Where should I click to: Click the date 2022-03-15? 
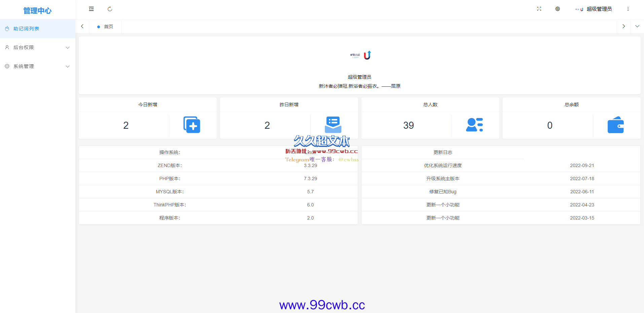click(582, 218)
